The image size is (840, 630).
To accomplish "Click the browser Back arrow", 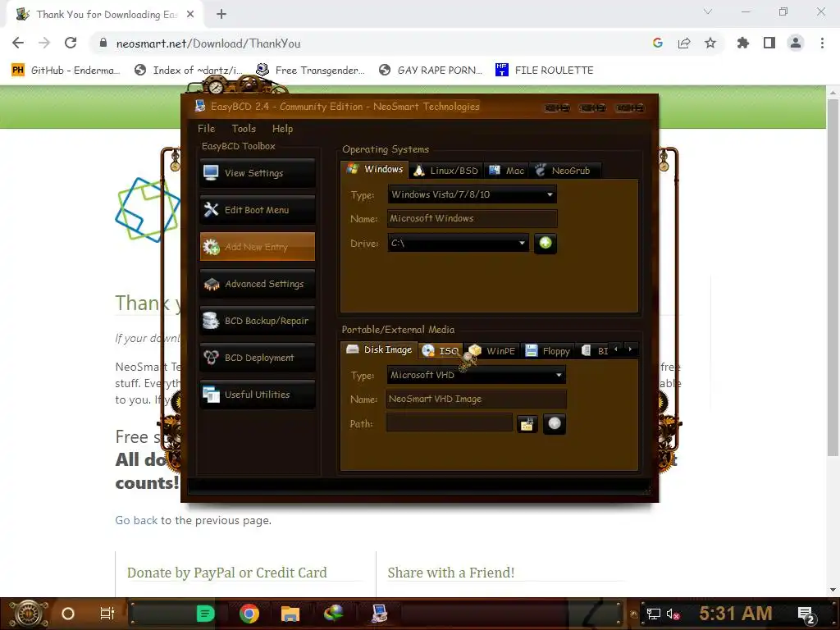I will (18, 43).
